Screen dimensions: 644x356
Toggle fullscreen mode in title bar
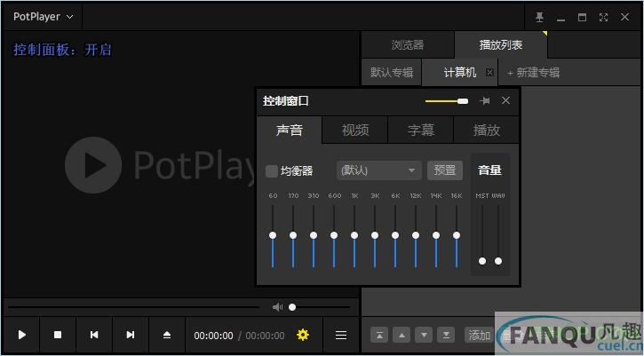pyautogui.click(x=603, y=17)
